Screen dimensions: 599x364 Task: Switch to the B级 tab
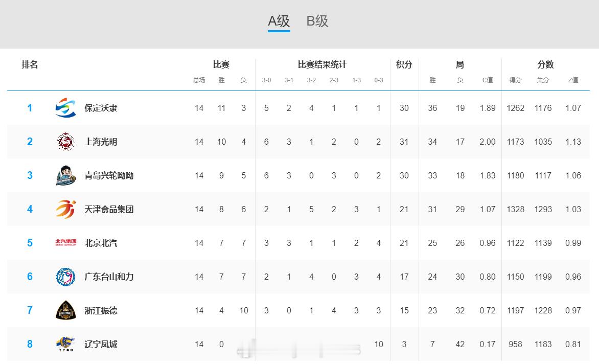[317, 21]
